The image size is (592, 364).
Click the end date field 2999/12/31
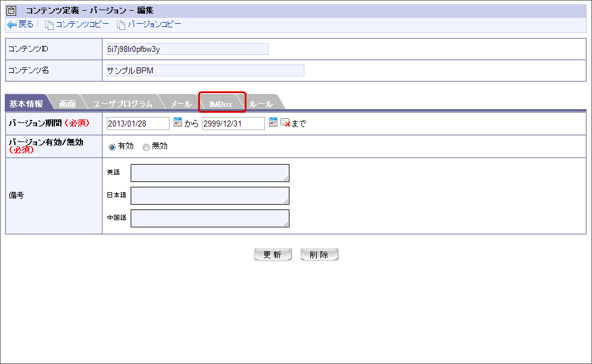pyautogui.click(x=234, y=124)
